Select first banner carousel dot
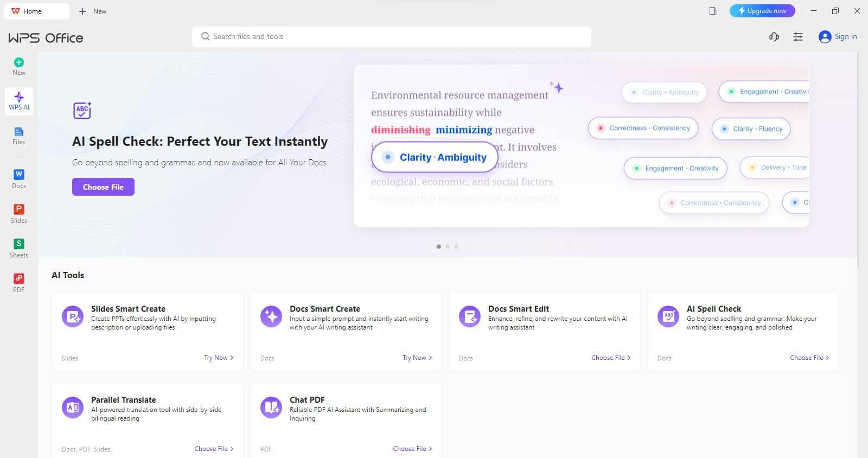868x458 pixels. click(x=439, y=247)
